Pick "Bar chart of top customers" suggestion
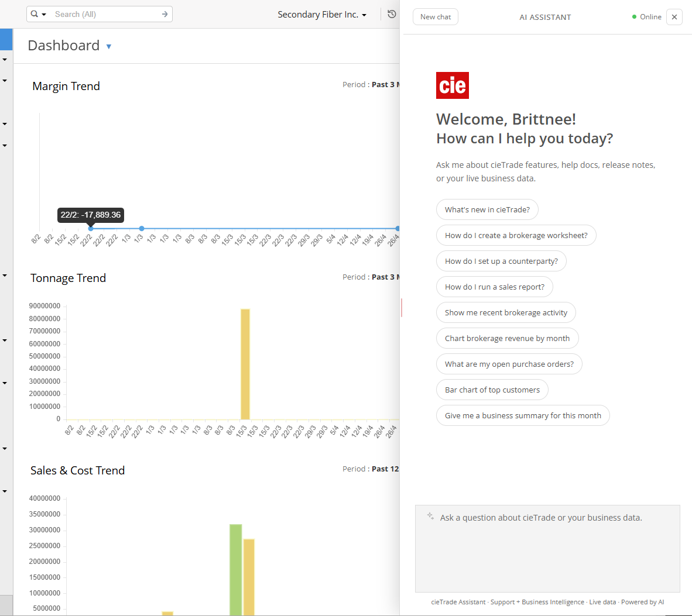692x616 pixels. tap(492, 390)
